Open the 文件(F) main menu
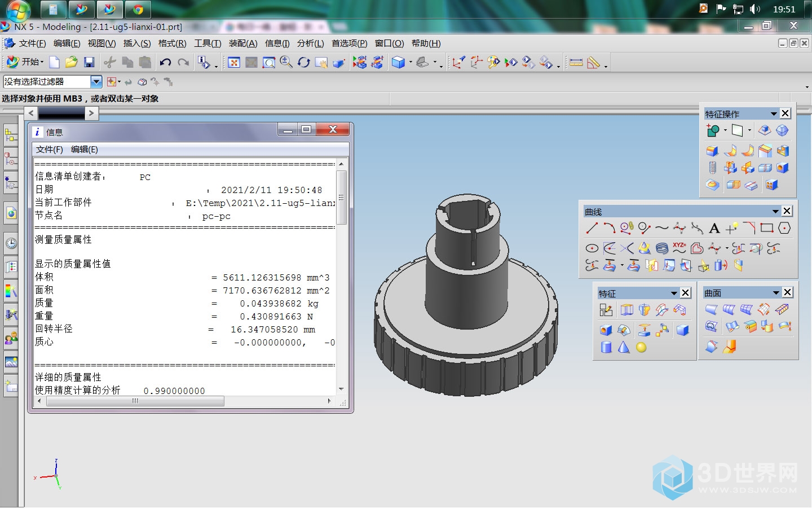Image resolution: width=812 pixels, height=508 pixels. tap(32, 43)
